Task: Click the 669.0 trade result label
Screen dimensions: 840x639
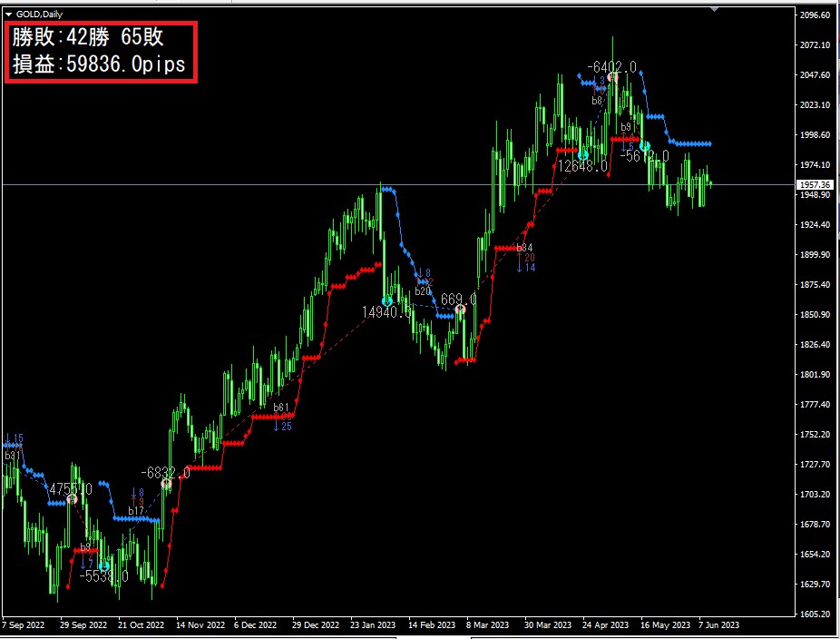Action: pyautogui.click(x=459, y=299)
